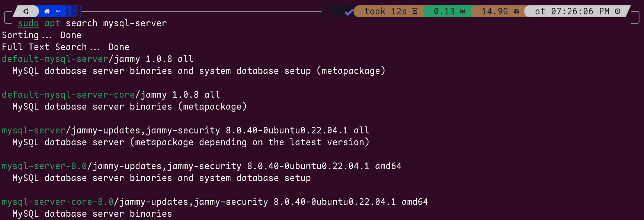Screen dimensions: 644x220
Task: Click the green apt command word
Action: [x=52, y=23]
